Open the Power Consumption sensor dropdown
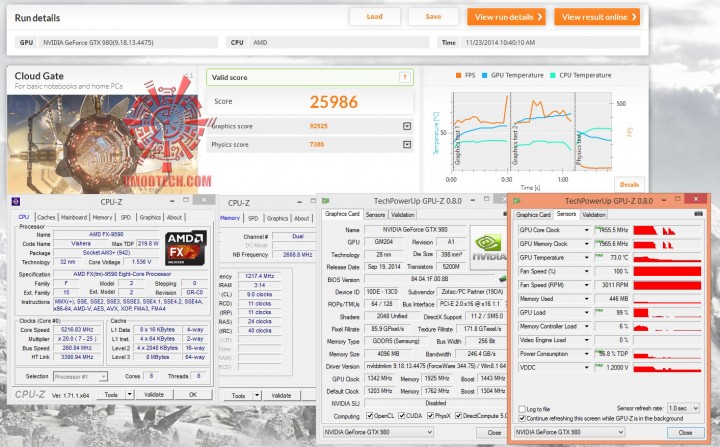 (586, 354)
